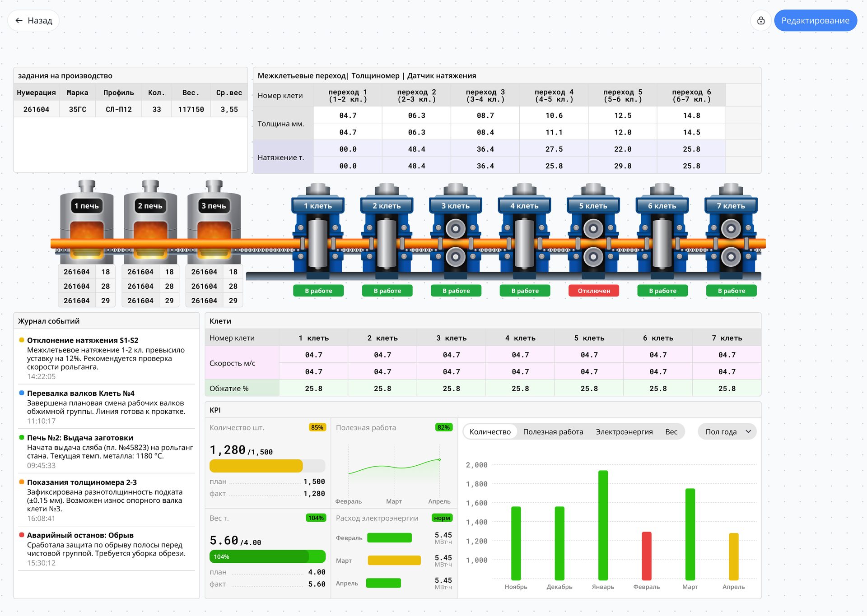
Task: Open the Аварийный останов: Обрыв event
Action: click(107, 549)
